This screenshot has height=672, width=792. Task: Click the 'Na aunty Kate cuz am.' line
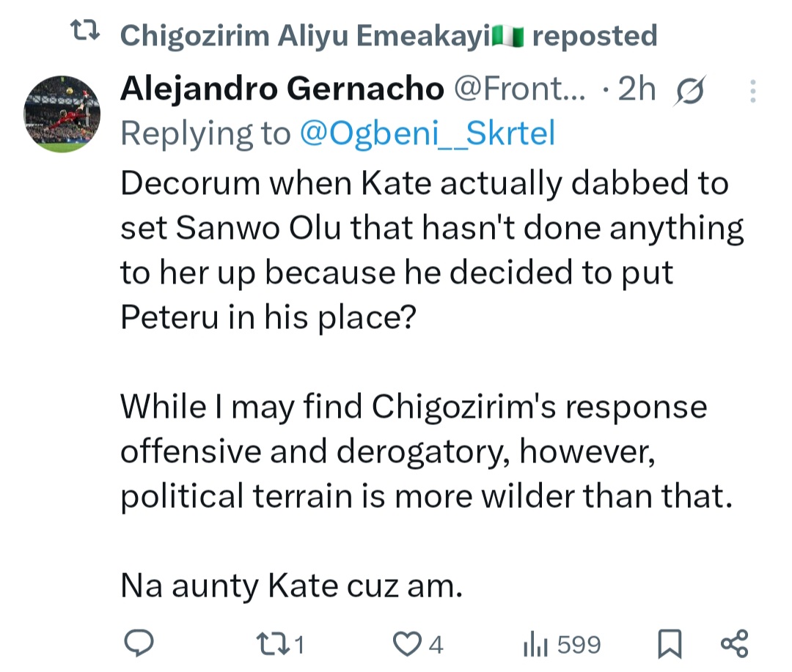click(x=291, y=586)
